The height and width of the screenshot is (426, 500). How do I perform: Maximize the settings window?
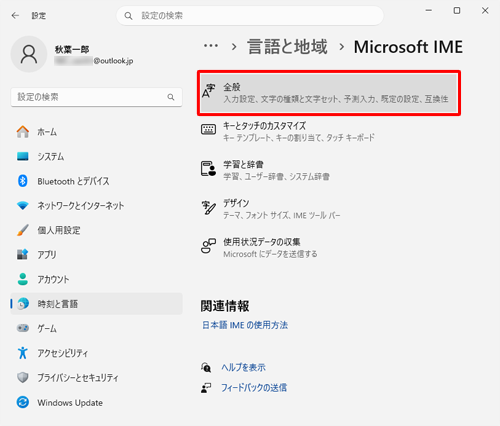[457, 11]
